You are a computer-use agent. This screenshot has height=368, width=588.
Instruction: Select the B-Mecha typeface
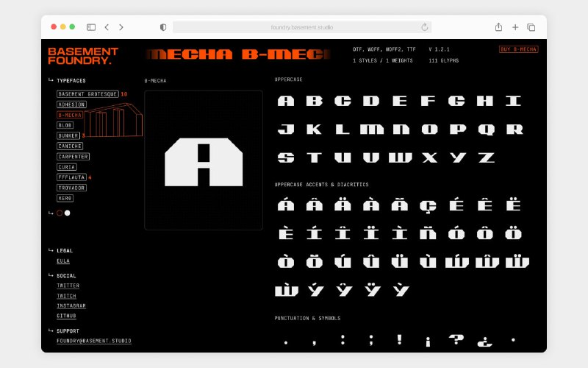70,115
